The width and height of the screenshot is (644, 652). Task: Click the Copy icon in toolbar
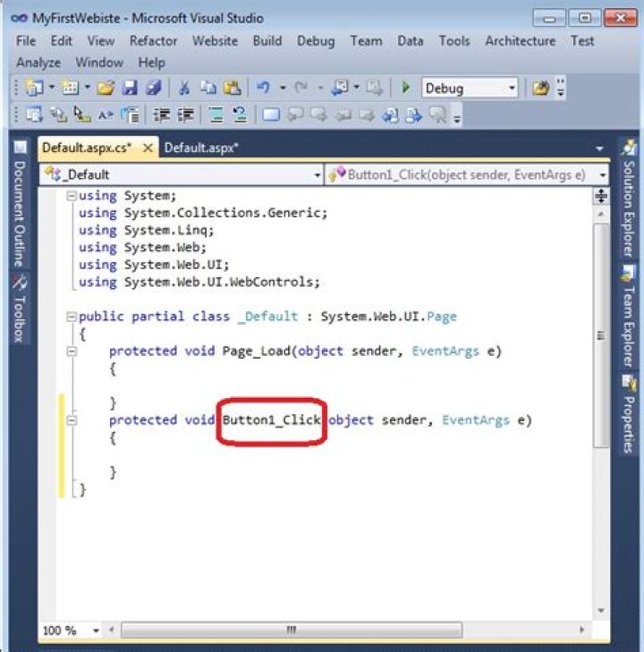click(208, 88)
